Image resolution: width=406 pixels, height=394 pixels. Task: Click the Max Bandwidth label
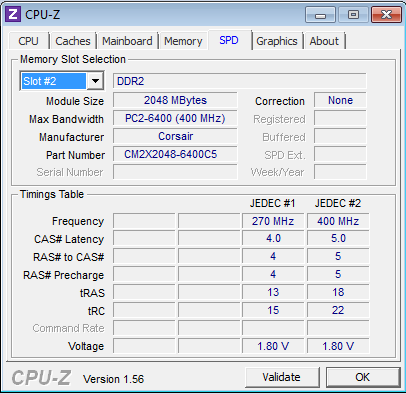pos(66,119)
